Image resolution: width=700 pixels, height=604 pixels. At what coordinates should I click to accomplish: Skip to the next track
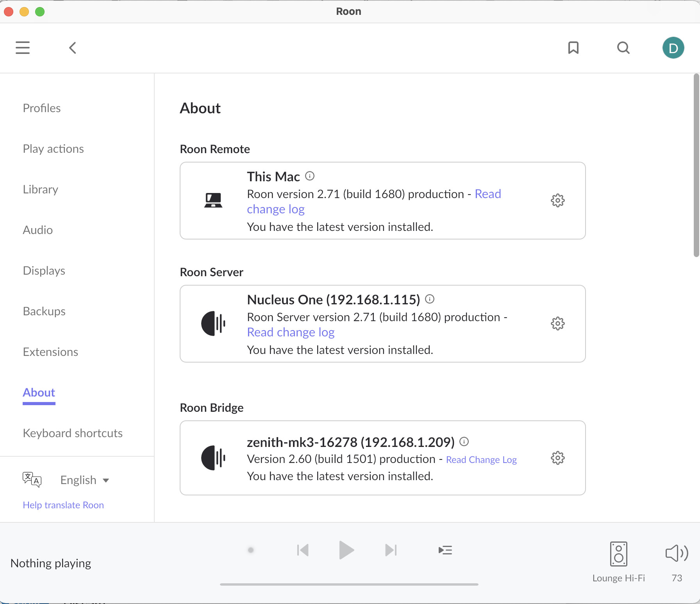[x=391, y=550]
